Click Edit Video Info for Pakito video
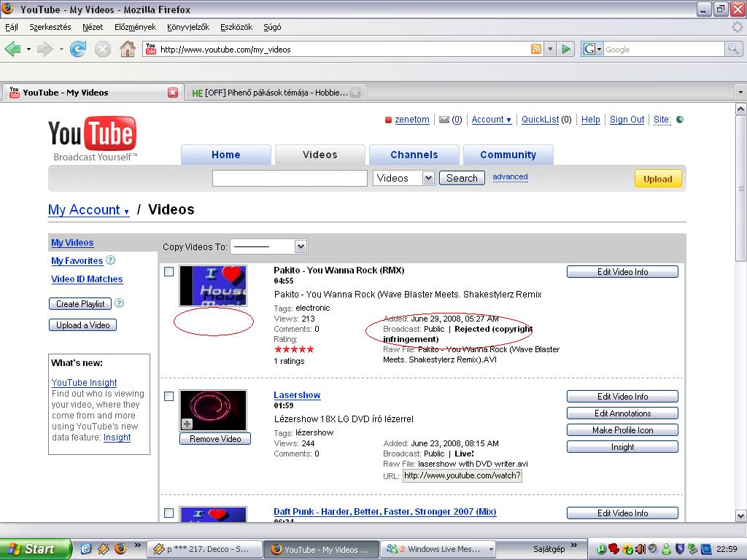747x560 pixels. (x=622, y=271)
